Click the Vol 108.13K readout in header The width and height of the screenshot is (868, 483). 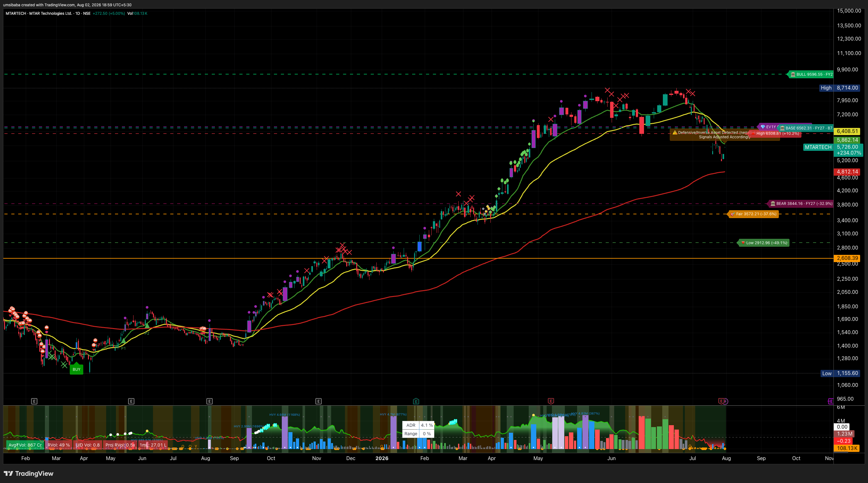[x=137, y=14]
